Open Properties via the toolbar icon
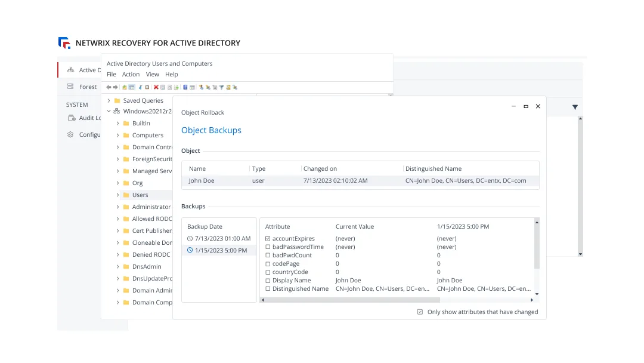Screen dimensions: 644x363 [163, 87]
